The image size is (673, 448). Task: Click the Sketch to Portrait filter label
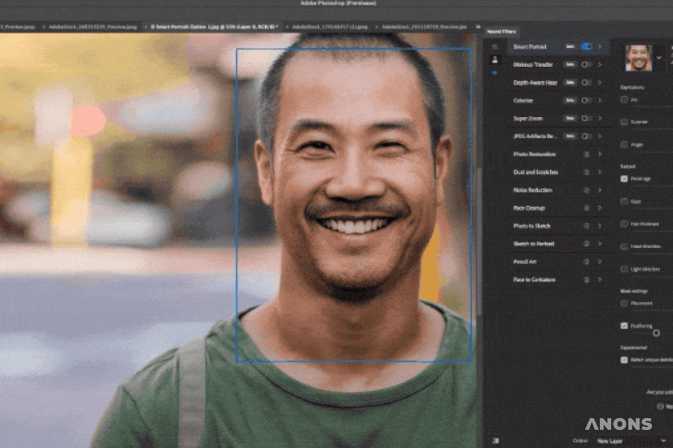point(534,244)
